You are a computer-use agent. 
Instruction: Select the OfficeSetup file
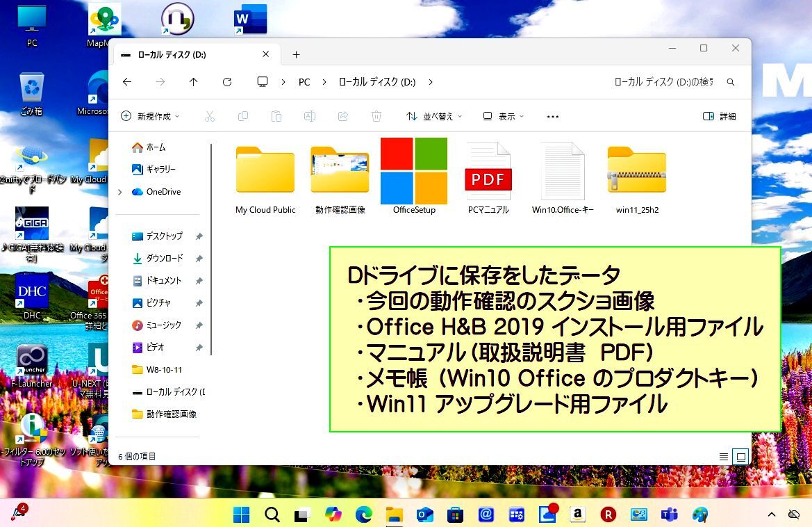point(414,176)
